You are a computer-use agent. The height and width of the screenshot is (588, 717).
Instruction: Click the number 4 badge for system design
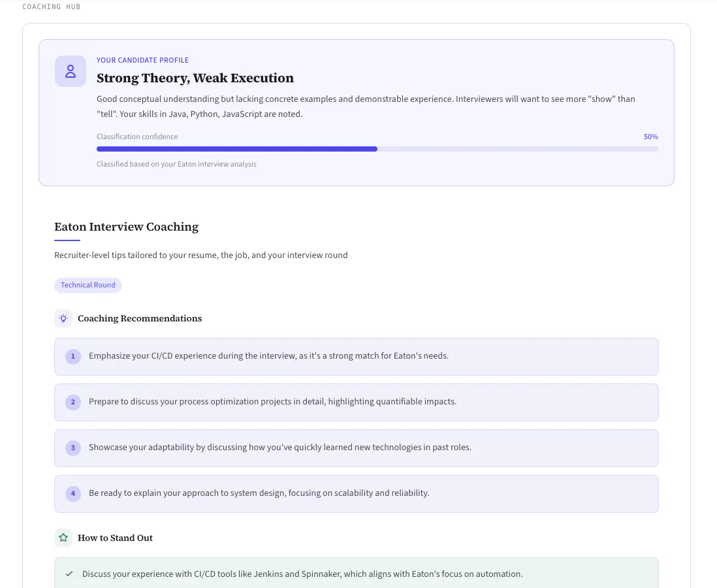(x=72, y=493)
